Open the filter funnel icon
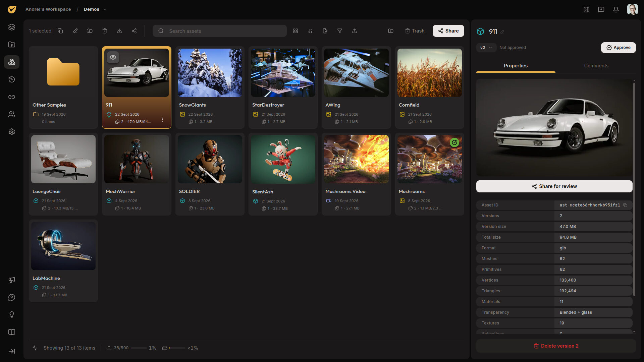This screenshot has height=362, width=644. point(340,31)
